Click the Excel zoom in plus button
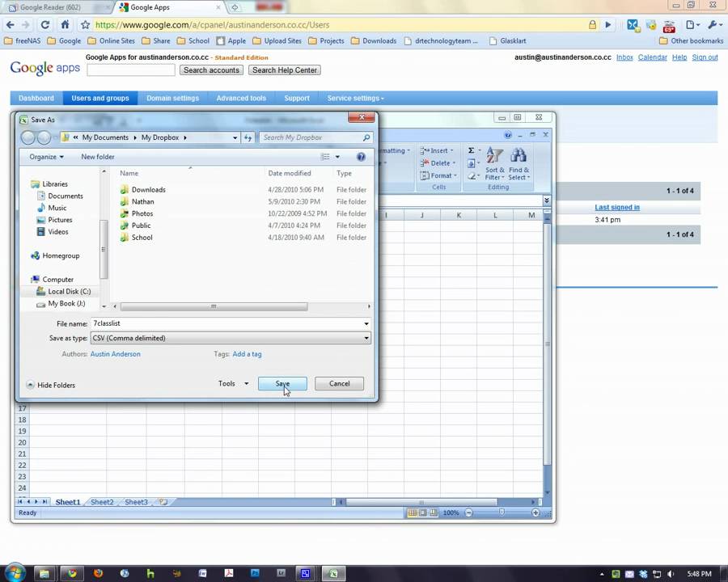The image size is (728, 582). coord(535,512)
